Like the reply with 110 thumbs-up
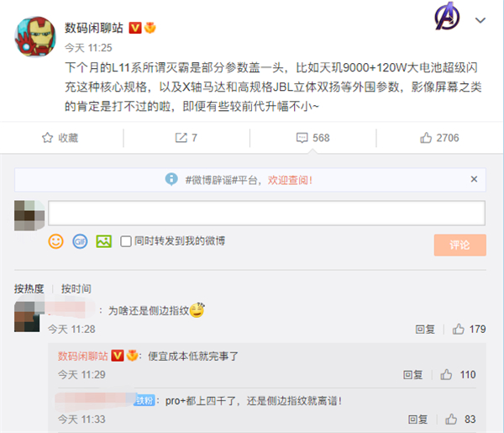504x433 pixels. coord(446,374)
